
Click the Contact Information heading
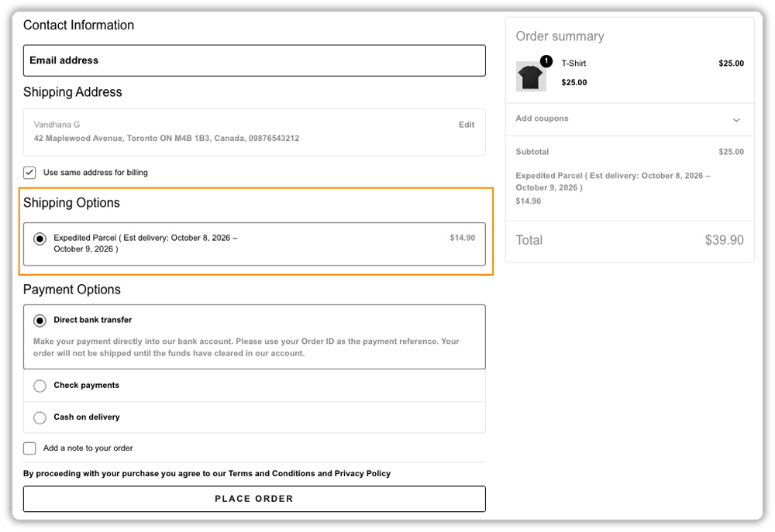coord(78,25)
